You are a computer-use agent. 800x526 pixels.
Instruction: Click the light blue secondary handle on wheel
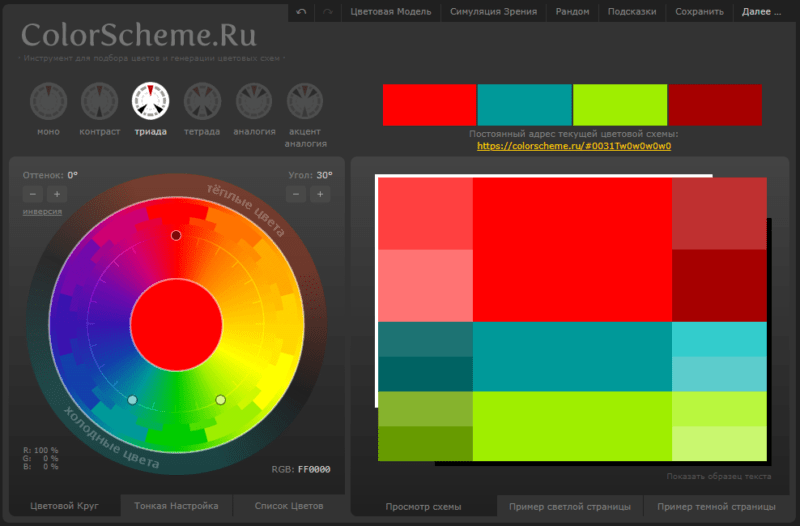tap(132, 399)
